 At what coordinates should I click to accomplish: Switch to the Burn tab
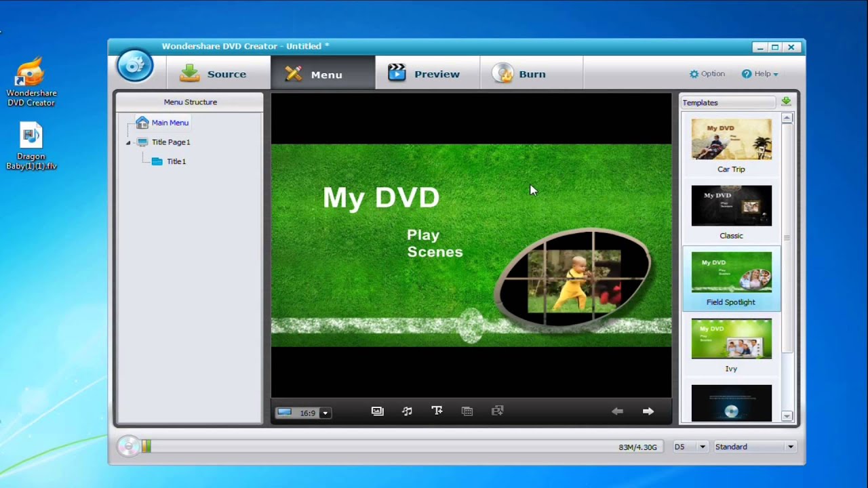point(519,74)
